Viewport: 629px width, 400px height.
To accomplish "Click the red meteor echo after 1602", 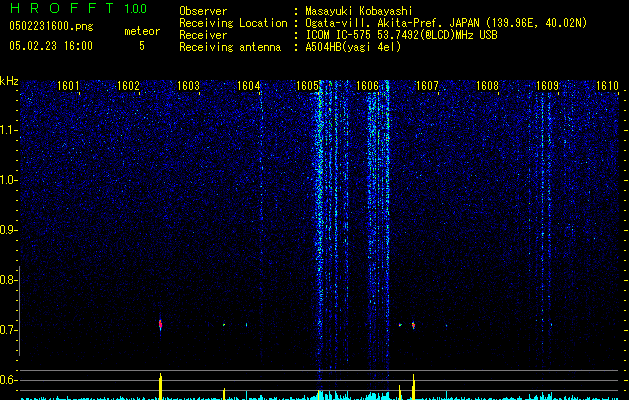I will coord(160,324).
